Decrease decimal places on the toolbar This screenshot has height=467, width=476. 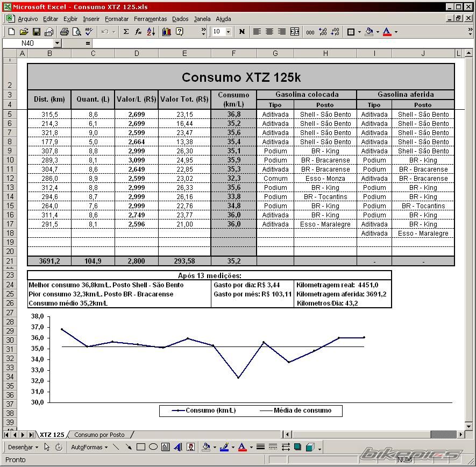click(335, 32)
